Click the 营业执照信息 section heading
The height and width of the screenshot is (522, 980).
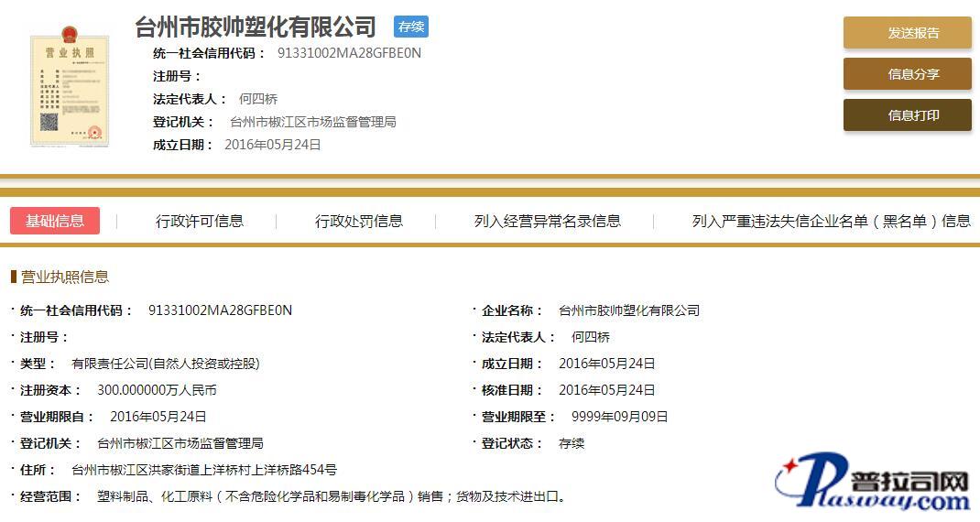pyautogui.click(x=64, y=277)
